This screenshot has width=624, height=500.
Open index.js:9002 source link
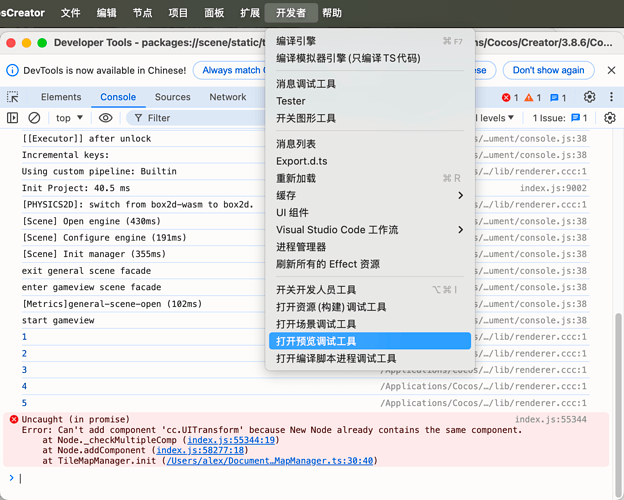[x=553, y=188]
